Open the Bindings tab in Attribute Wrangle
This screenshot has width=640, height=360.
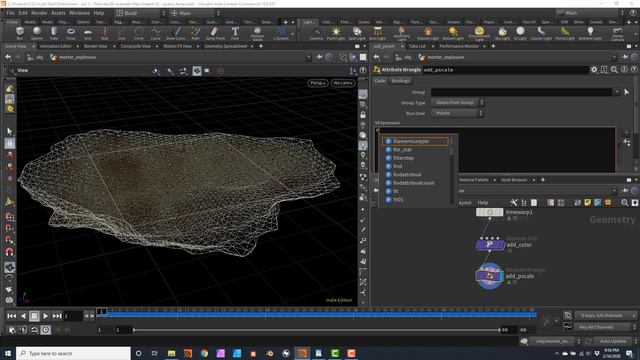(x=400, y=81)
